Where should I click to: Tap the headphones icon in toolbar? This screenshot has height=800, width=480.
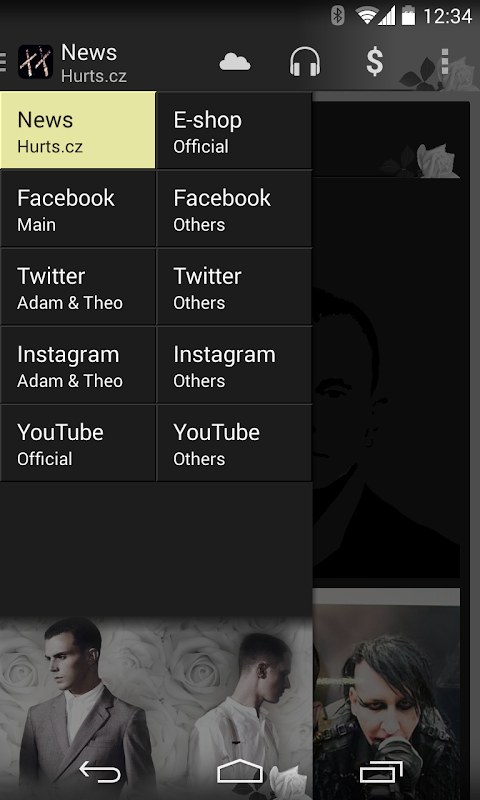point(305,62)
